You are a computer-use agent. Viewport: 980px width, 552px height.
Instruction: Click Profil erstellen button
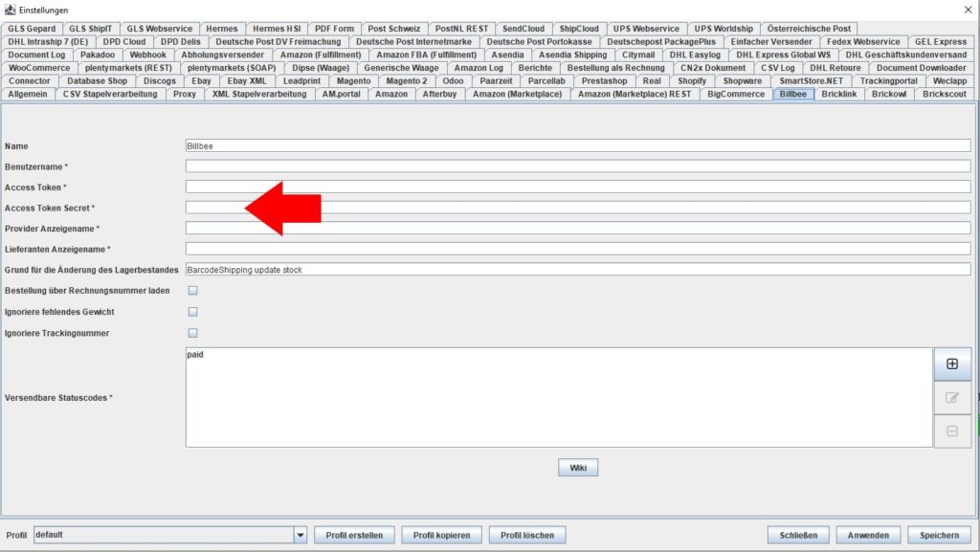[x=354, y=535]
